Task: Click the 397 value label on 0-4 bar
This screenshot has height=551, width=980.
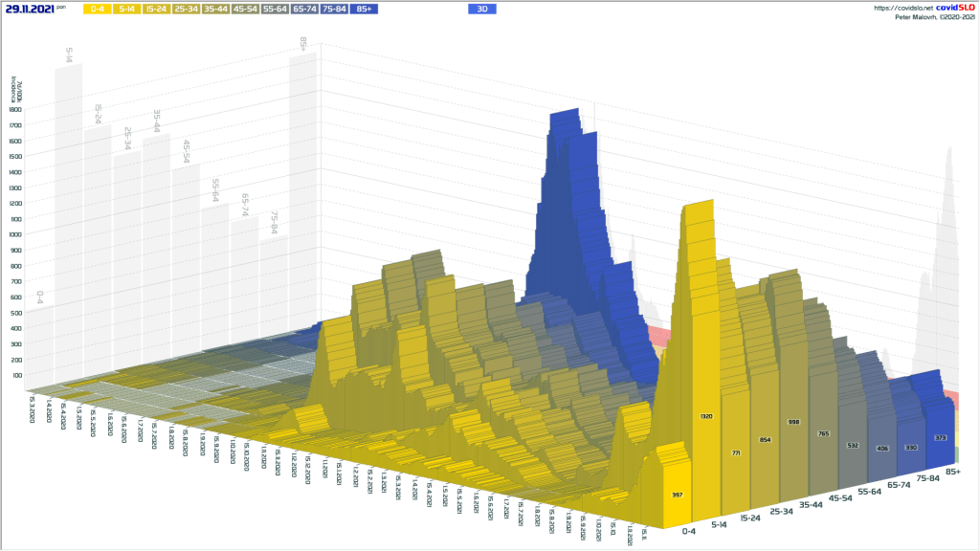Action: [678, 496]
